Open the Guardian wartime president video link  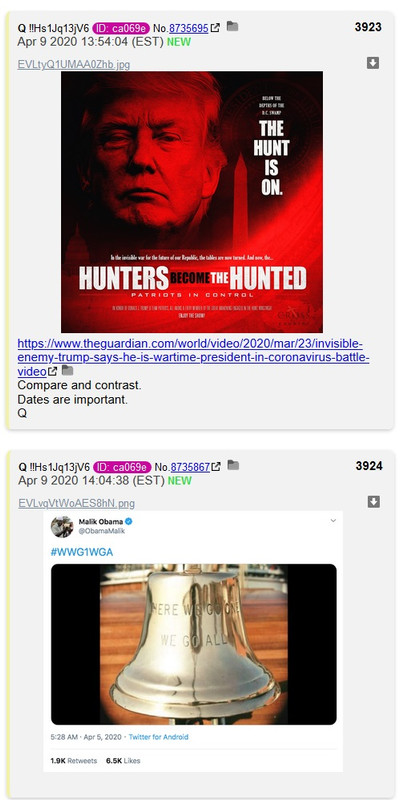tap(193, 357)
